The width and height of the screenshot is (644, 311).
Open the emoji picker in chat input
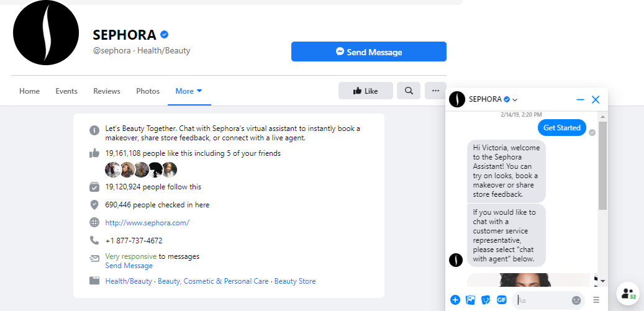tap(576, 300)
